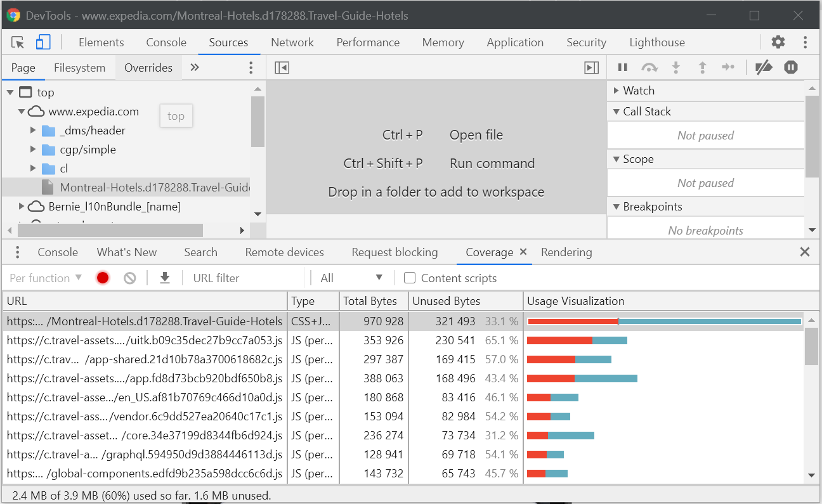This screenshot has height=504, width=822.
Task: Sort coverage by Total Bytes column
Action: (x=374, y=301)
